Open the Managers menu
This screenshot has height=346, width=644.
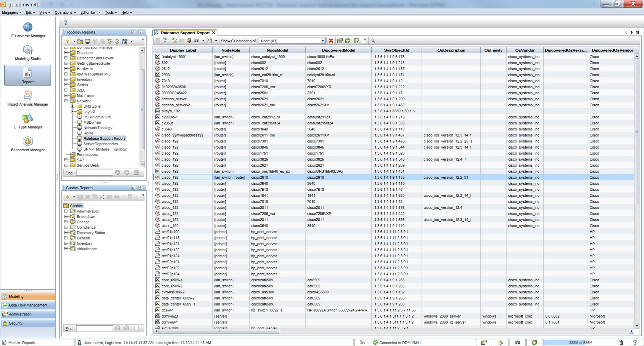(x=11, y=12)
